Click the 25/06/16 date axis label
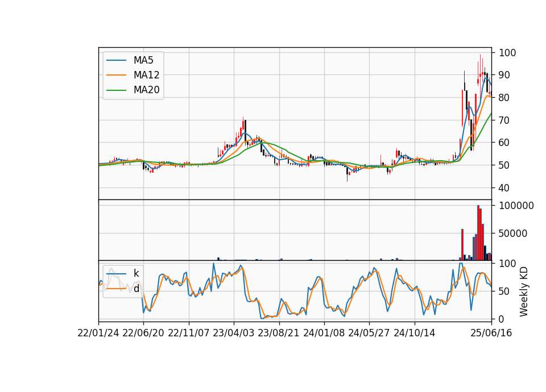 491,333
